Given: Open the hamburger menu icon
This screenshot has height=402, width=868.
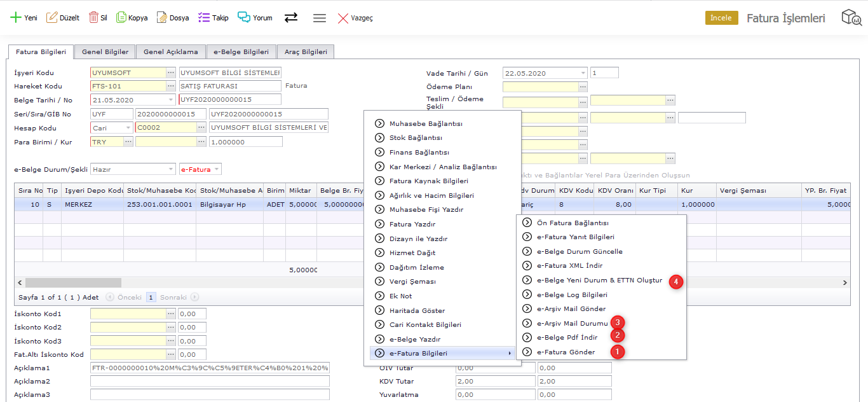Looking at the screenshot, I should (x=320, y=18).
